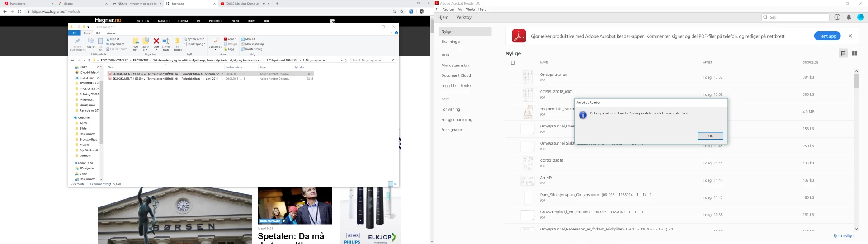Switch to list view in Acrobat Nylige
Viewport: 868px width, 244px height.
[843, 53]
